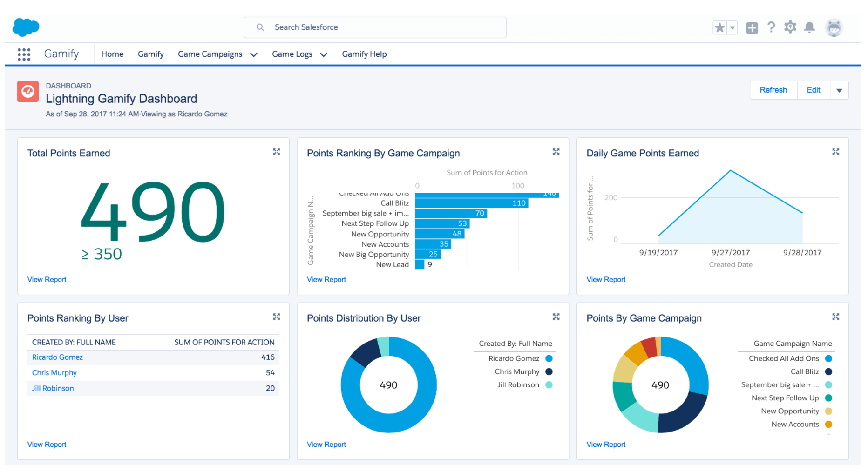Click the New Big Opportunity bar 25
This screenshot has height=472, width=868.
click(428, 254)
